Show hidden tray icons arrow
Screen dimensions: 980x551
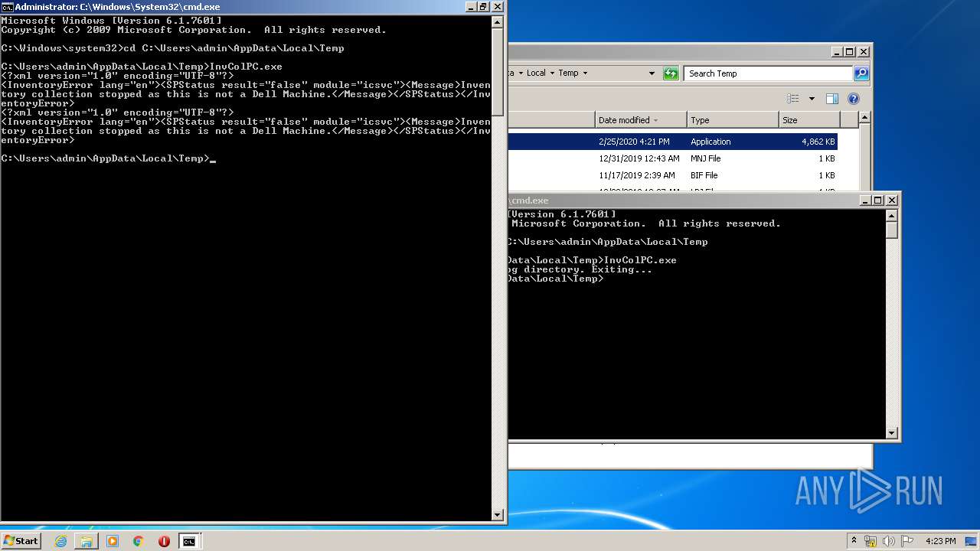pos(854,541)
